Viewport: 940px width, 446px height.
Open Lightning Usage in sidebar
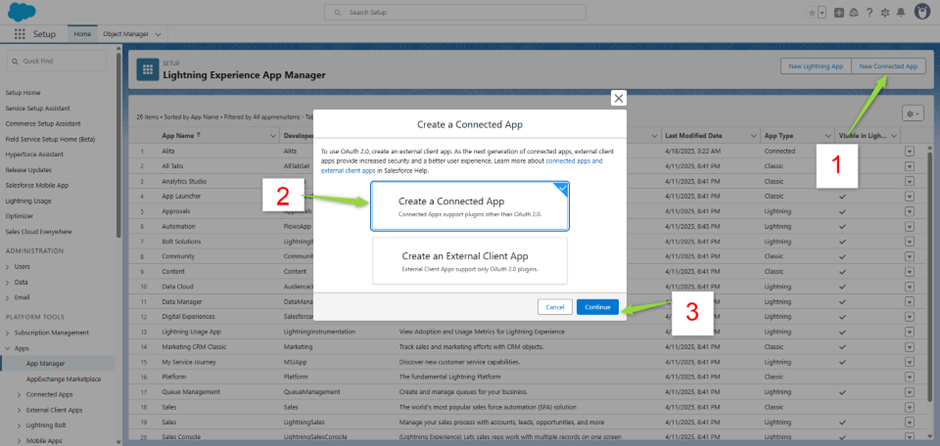pos(28,201)
